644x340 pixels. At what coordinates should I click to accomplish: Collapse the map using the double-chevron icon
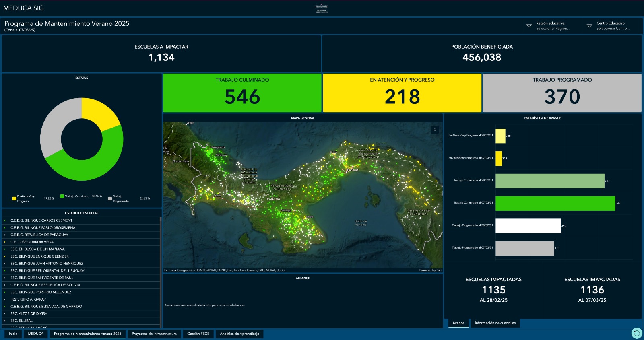coord(435,130)
